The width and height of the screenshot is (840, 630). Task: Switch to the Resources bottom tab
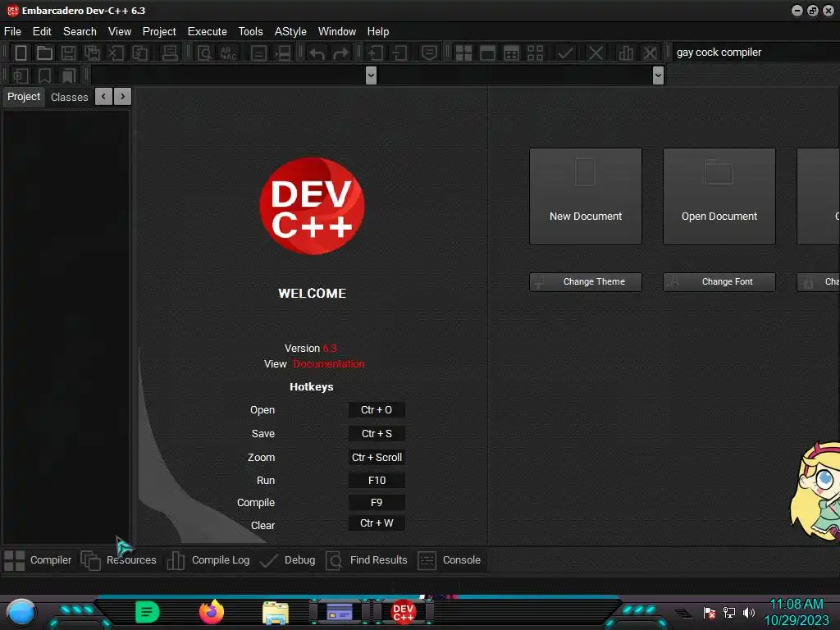click(119, 560)
